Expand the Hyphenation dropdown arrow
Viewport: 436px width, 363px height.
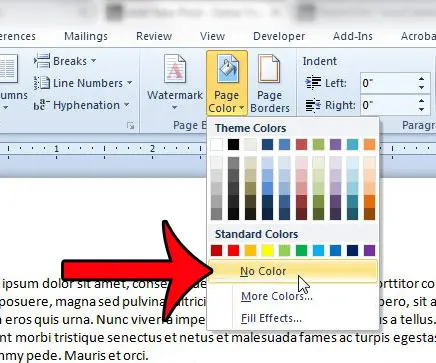126,105
